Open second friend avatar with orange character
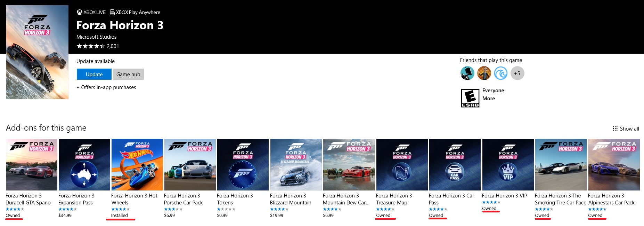This screenshot has height=226, width=644. [484, 73]
